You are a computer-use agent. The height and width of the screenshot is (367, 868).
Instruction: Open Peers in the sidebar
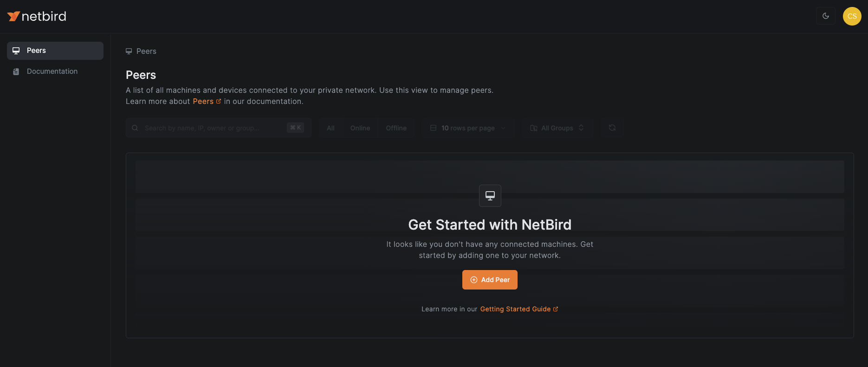pos(55,51)
